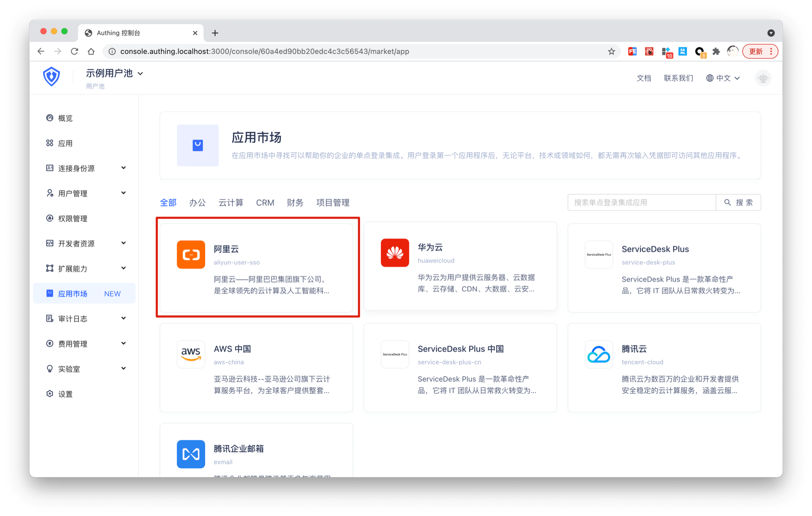
Task: Click the Authing shield logo
Action: coord(51,77)
